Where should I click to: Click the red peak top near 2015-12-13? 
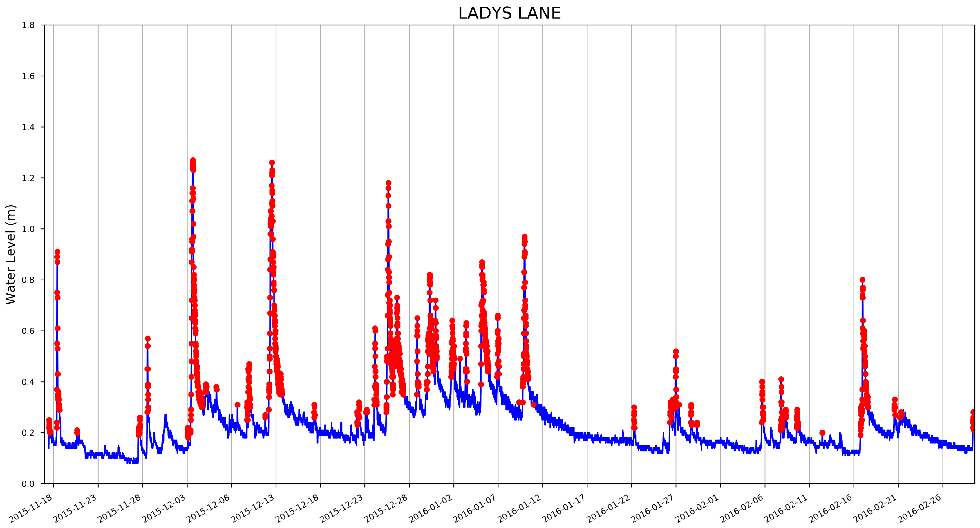pyautogui.click(x=272, y=163)
